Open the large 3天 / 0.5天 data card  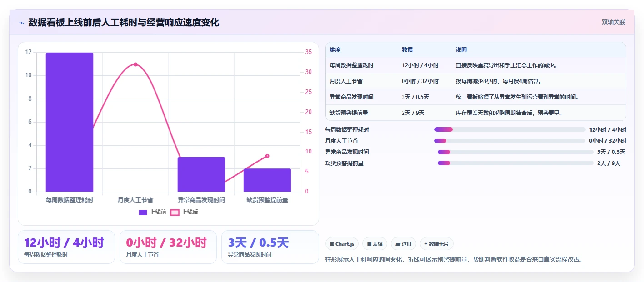pos(270,247)
